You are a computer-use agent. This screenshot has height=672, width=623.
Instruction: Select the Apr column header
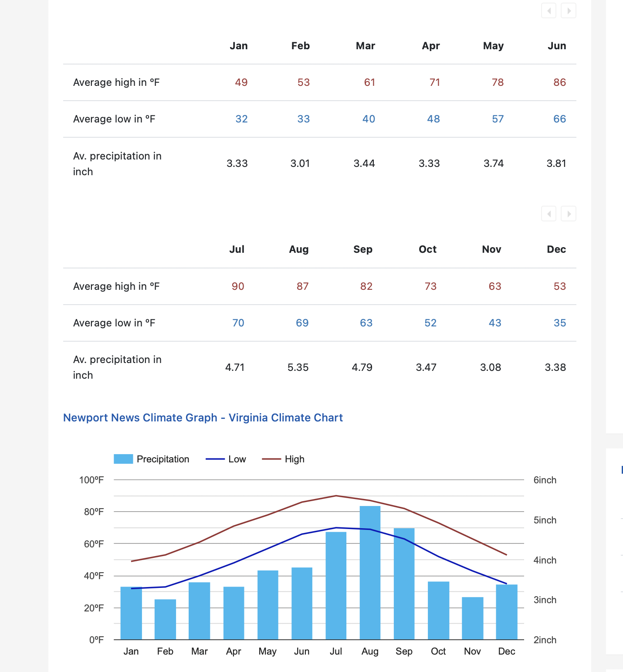(x=431, y=46)
